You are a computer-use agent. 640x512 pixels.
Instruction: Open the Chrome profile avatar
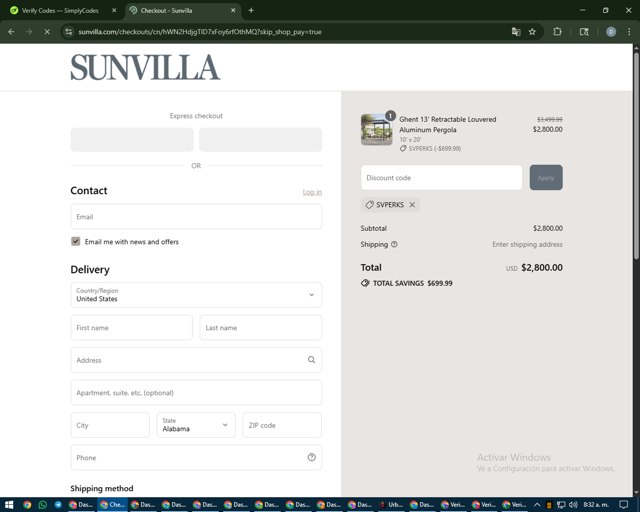coord(611,32)
